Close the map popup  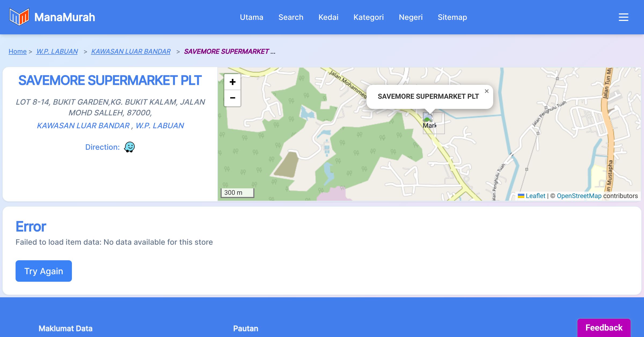click(x=486, y=91)
